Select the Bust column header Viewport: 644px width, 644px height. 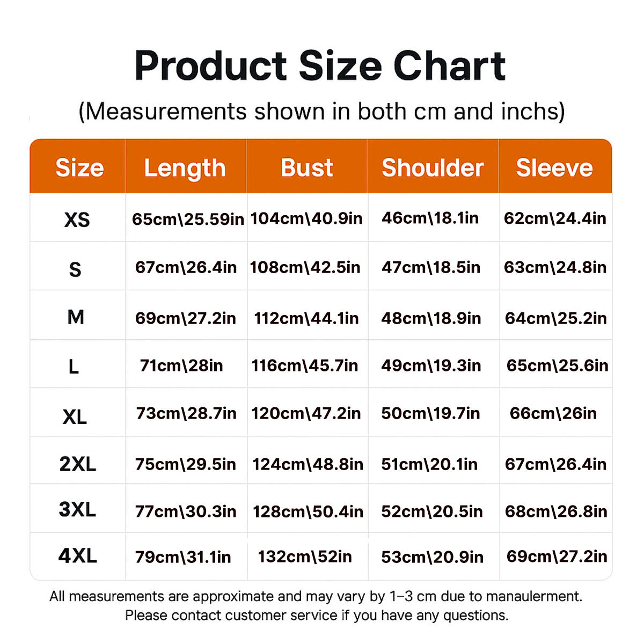click(307, 168)
